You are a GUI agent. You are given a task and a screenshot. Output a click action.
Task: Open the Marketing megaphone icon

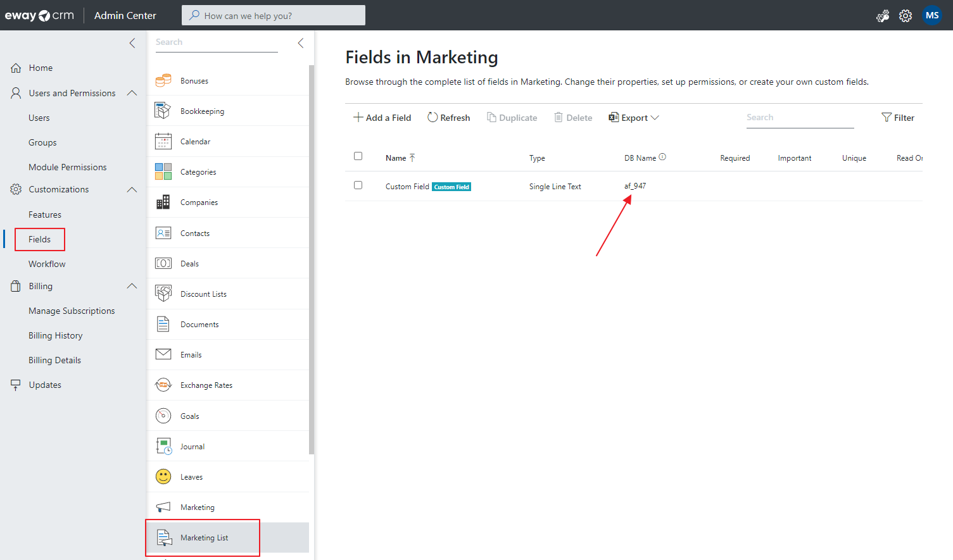click(x=163, y=507)
